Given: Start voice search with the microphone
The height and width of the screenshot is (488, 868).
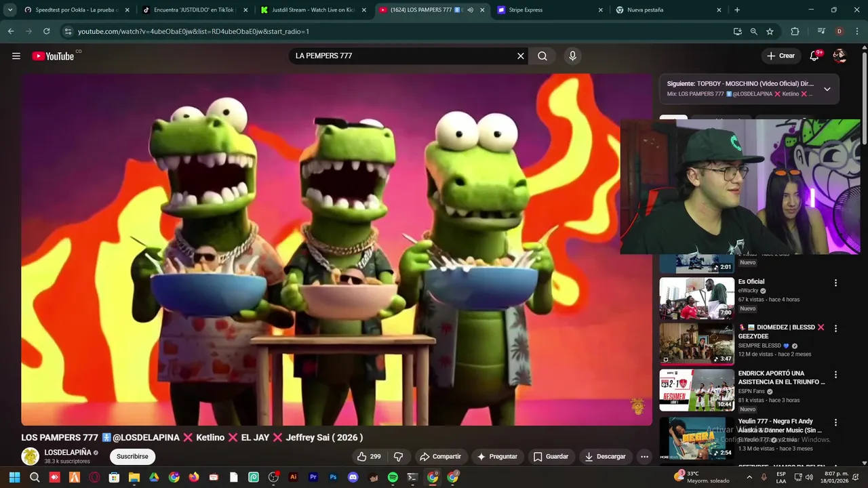Looking at the screenshot, I should pos(572,56).
